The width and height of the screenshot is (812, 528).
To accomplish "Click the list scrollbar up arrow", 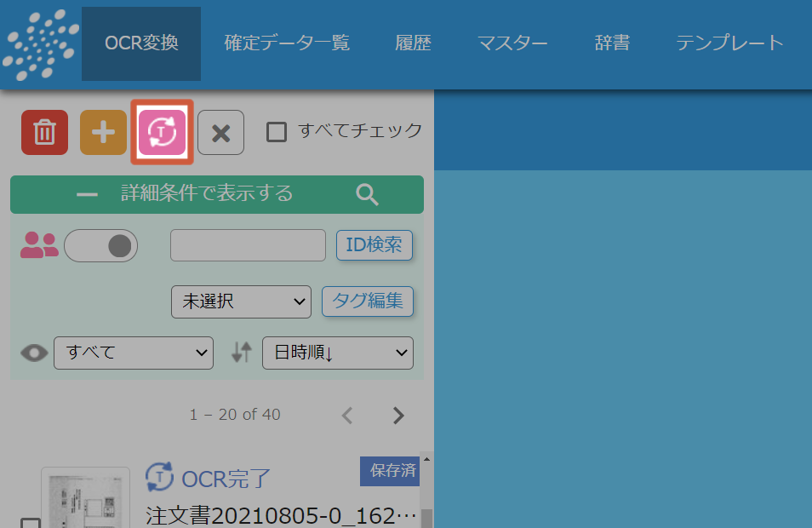I will click(426, 459).
